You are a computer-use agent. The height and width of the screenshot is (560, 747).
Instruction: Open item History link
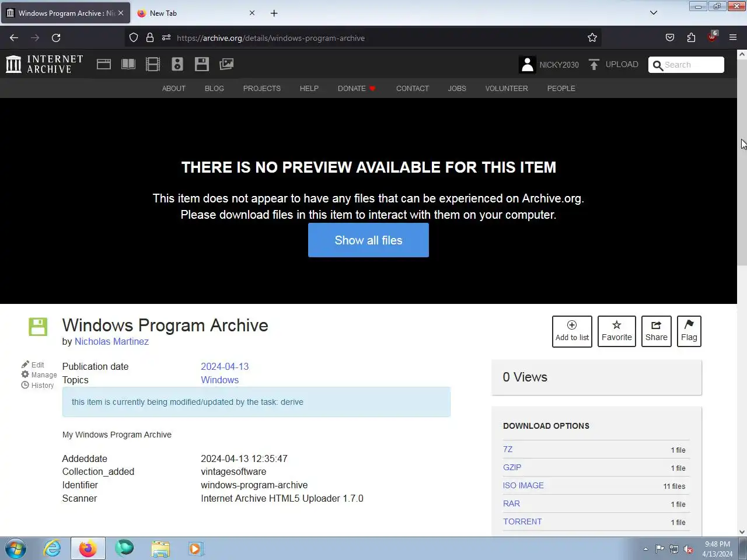click(37, 385)
